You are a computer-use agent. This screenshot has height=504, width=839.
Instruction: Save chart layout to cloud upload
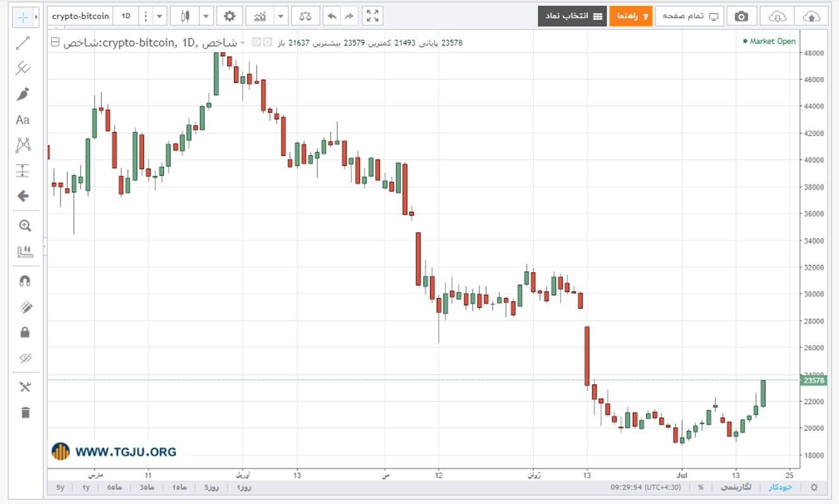click(811, 16)
